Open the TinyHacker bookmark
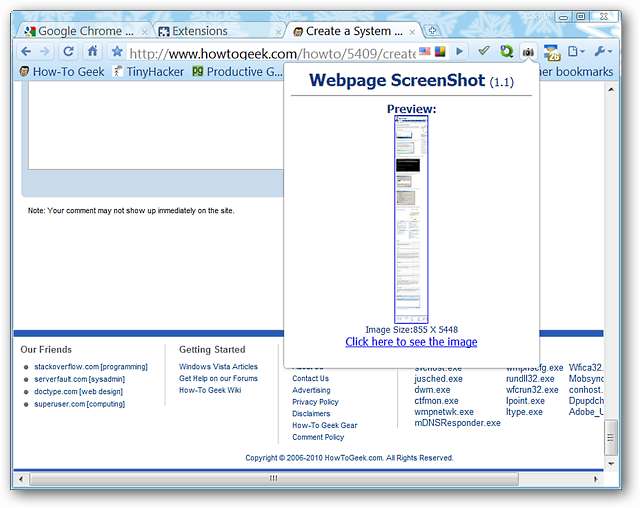 [149, 72]
